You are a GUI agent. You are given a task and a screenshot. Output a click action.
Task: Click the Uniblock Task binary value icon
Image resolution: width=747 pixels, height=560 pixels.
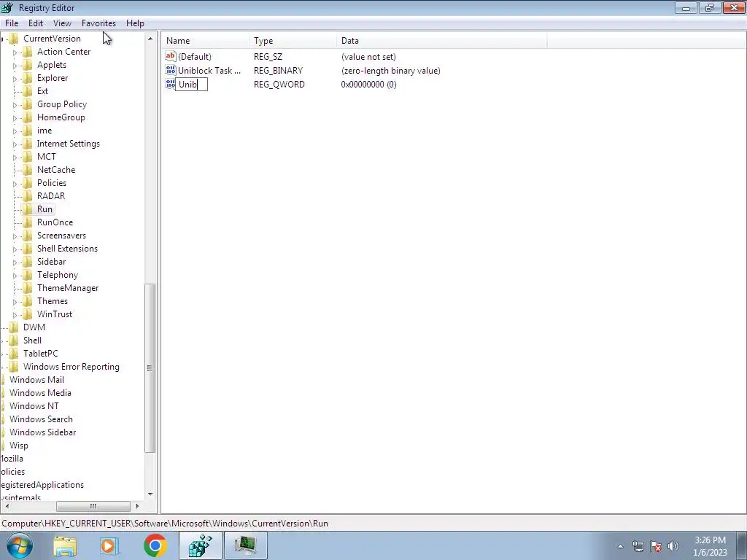point(171,70)
